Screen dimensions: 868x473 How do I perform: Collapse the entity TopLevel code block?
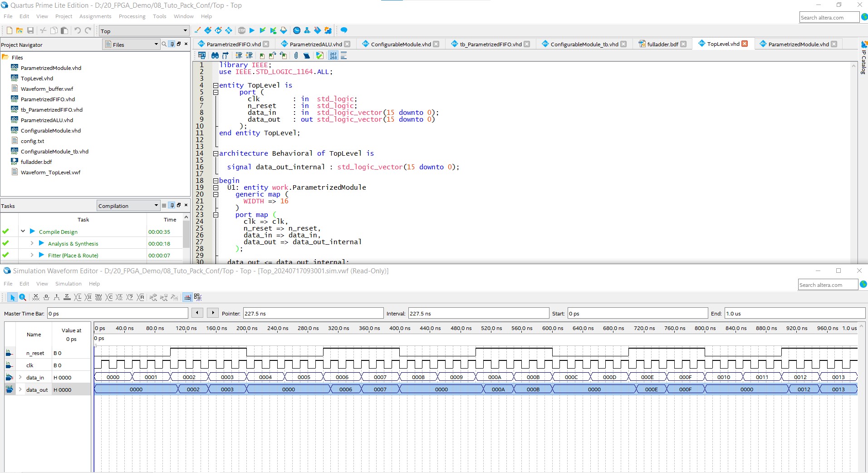pyautogui.click(x=216, y=85)
